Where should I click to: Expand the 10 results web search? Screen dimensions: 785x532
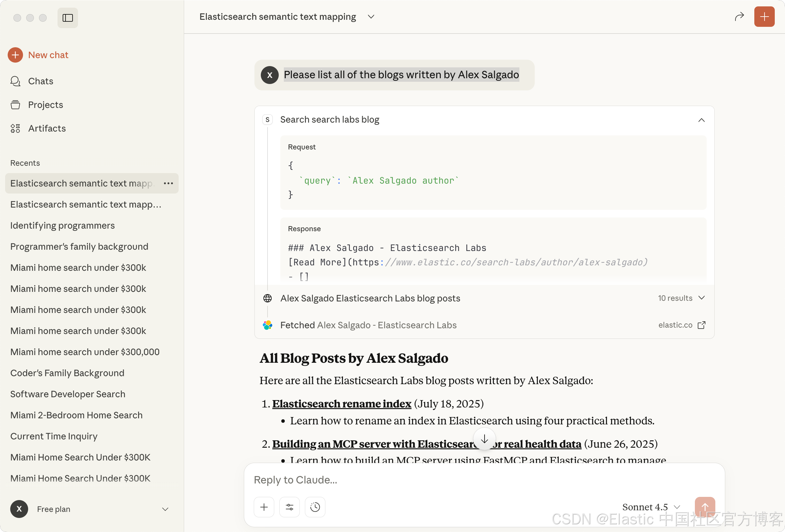pos(701,298)
